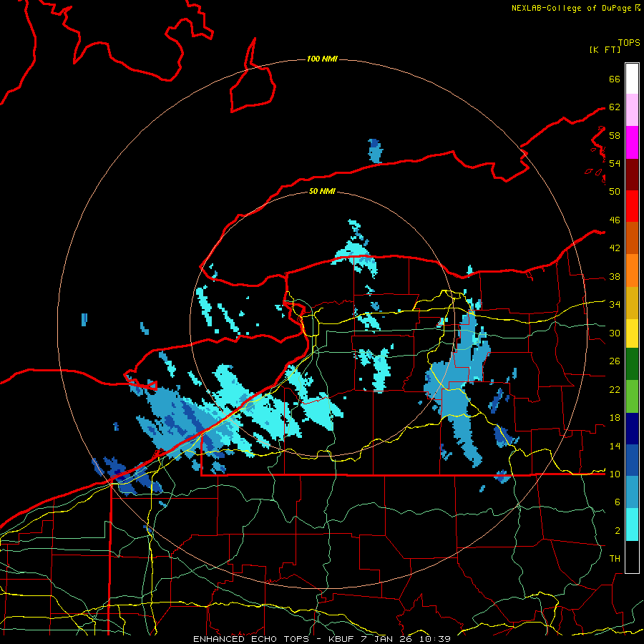Click the 26 legend value
Viewport: 644px width, 644px height.
(x=615, y=361)
